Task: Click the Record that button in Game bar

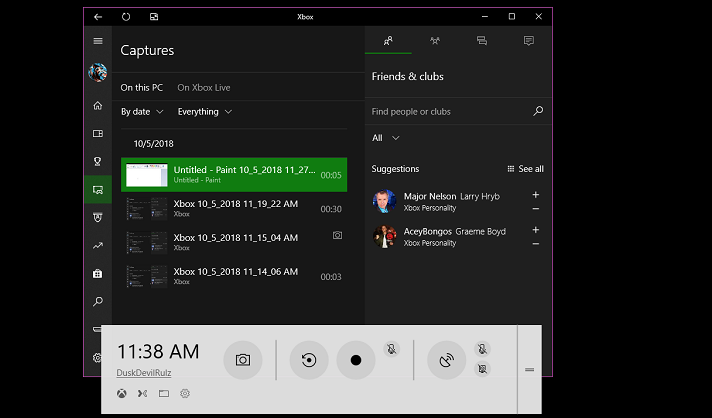Action: pyautogui.click(x=309, y=360)
